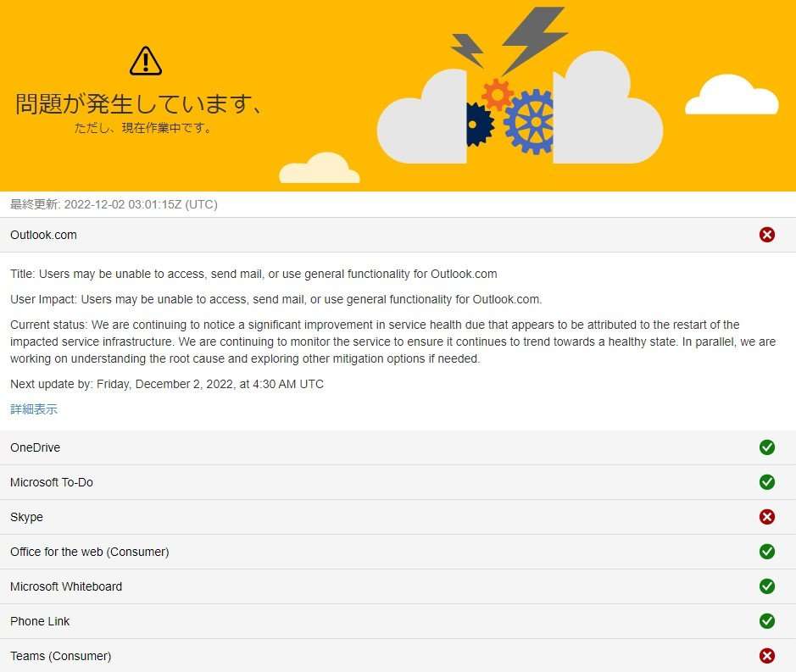Expand Office for the web (Consumer) row

click(x=398, y=552)
